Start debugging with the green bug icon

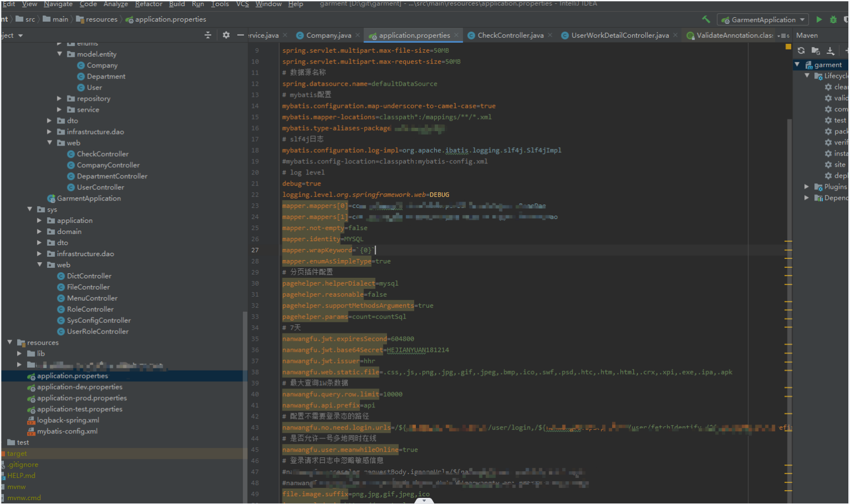click(833, 19)
